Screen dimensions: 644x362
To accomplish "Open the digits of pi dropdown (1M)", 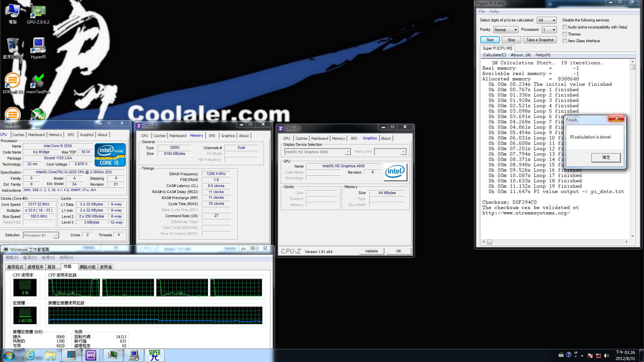I will coord(546,20).
